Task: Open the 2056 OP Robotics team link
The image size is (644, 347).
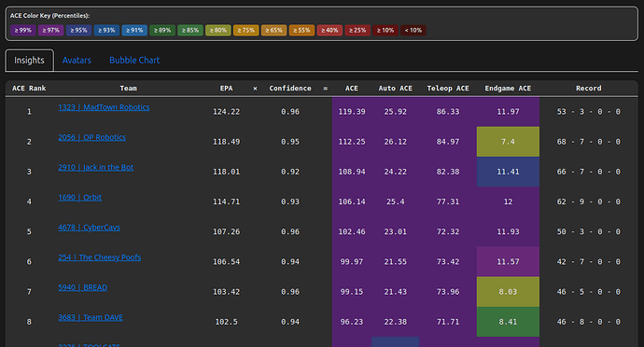Action: tap(92, 137)
